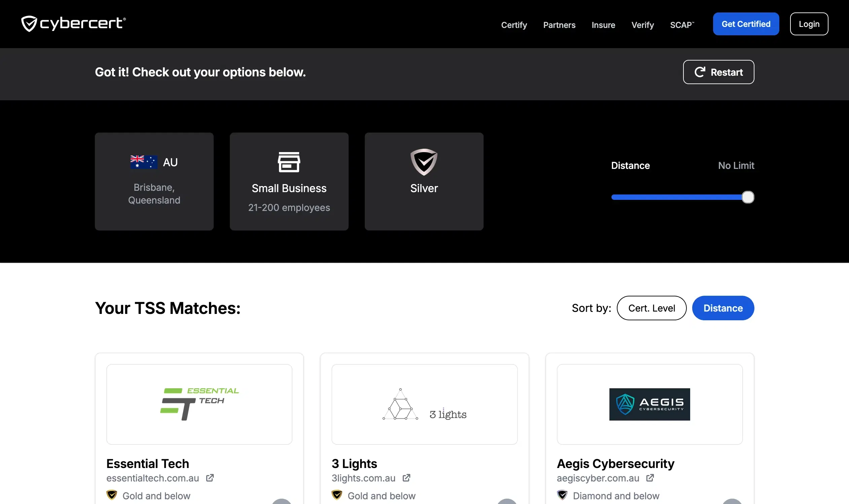The height and width of the screenshot is (504, 849).
Task: Click the Aegis Cybersecurity company name
Action: click(615, 464)
